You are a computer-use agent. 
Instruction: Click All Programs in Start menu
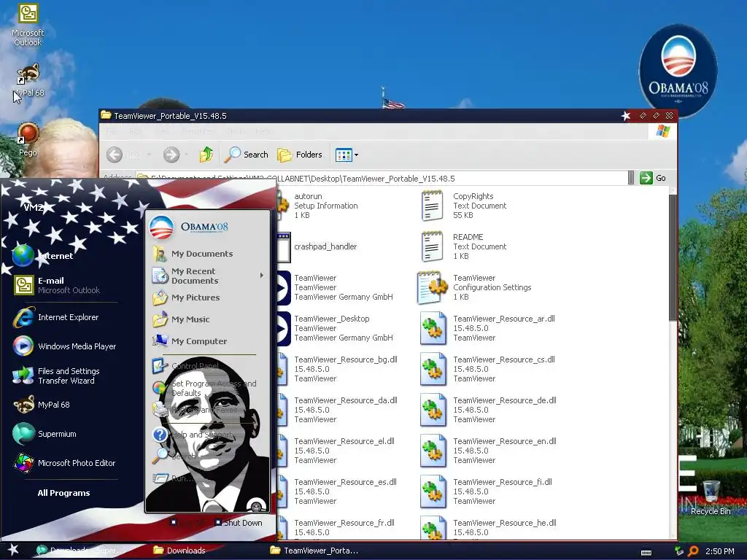pyautogui.click(x=63, y=493)
